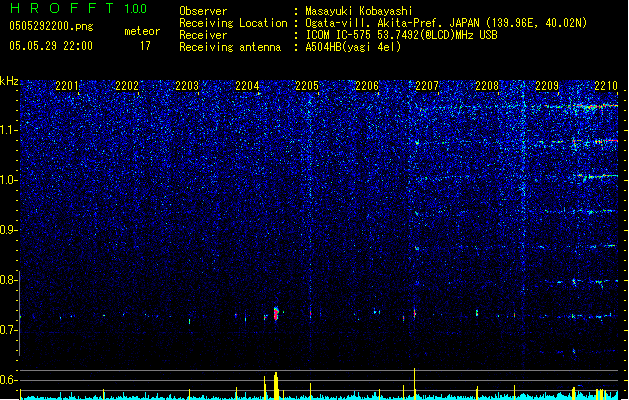Click the 2209 time marker
This screenshot has width=629, height=400.
pyautogui.click(x=547, y=86)
